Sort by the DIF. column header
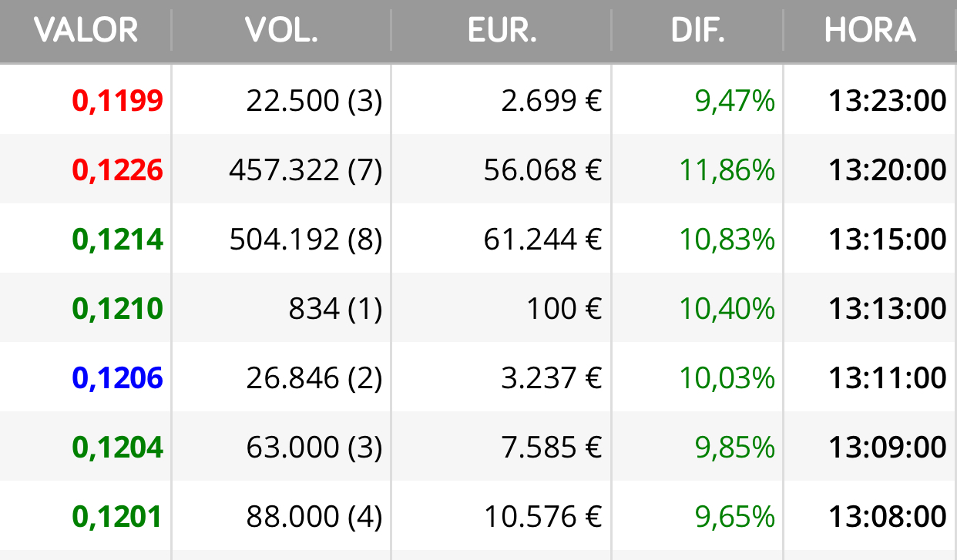 698,31
